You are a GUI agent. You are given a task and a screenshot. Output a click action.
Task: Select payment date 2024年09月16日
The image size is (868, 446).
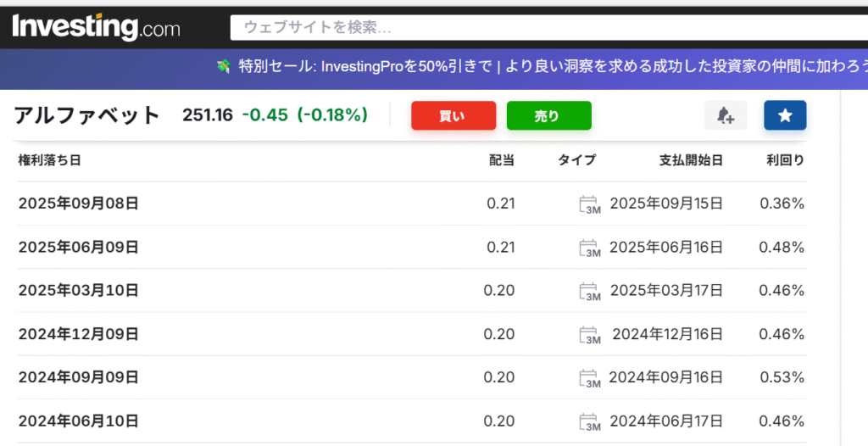[666, 378]
